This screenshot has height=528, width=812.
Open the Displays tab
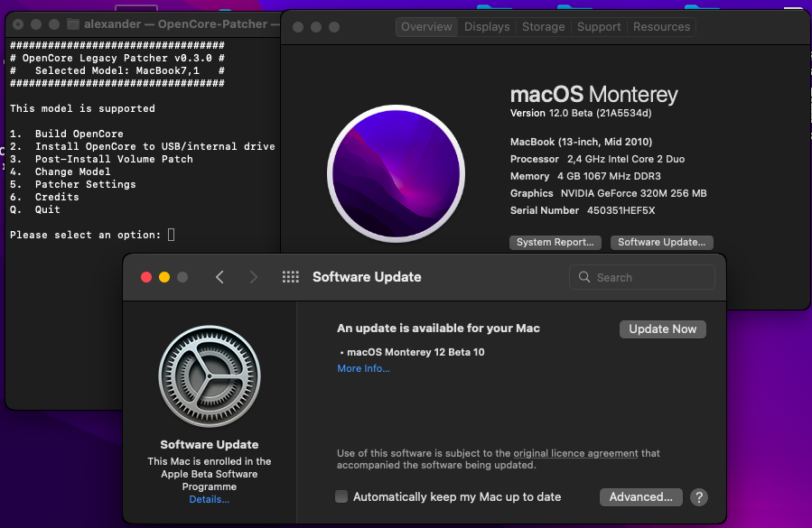tap(487, 27)
